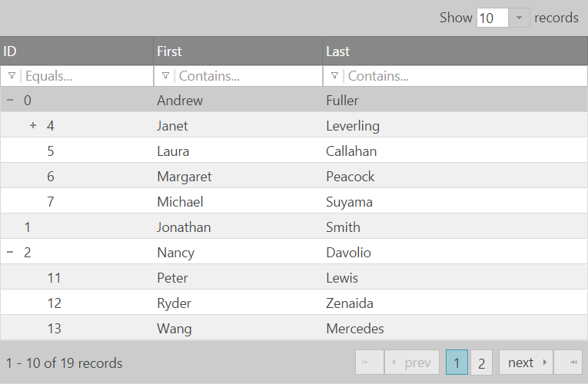The width and height of the screenshot is (588, 384).
Task: Collapse the Nancy Davolio row
Action: pyautogui.click(x=10, y=253)
